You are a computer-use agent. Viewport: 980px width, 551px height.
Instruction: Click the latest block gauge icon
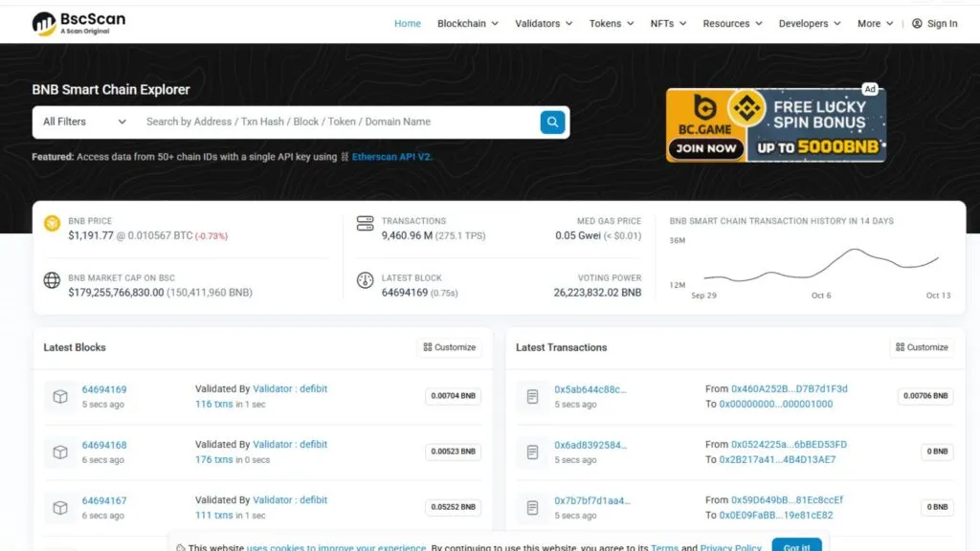coord(365,280)
